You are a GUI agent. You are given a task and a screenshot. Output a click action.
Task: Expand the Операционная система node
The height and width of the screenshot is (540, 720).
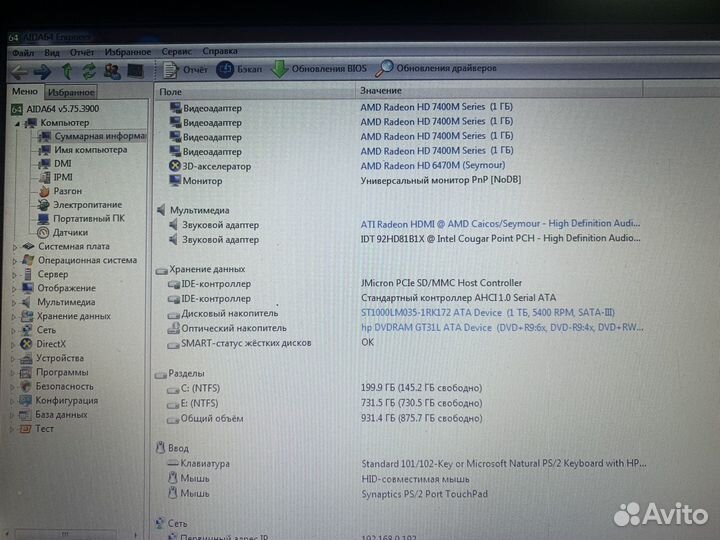(15, 261)
